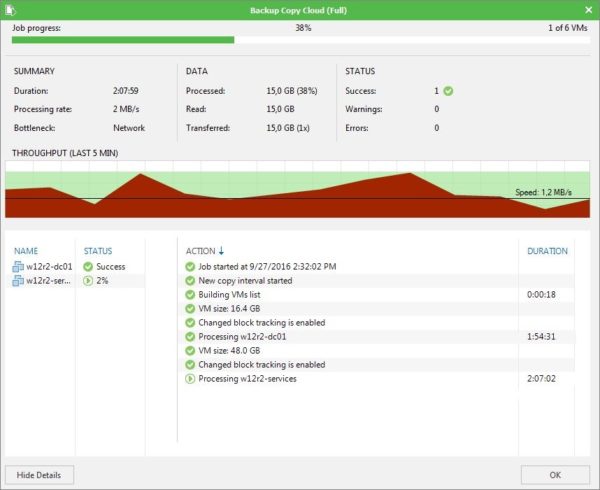Select 'Processing w12r2-dc01' log entry
The width and height of the screenshot is (600, 490).
pyautogui.click(x=377, y=337)
